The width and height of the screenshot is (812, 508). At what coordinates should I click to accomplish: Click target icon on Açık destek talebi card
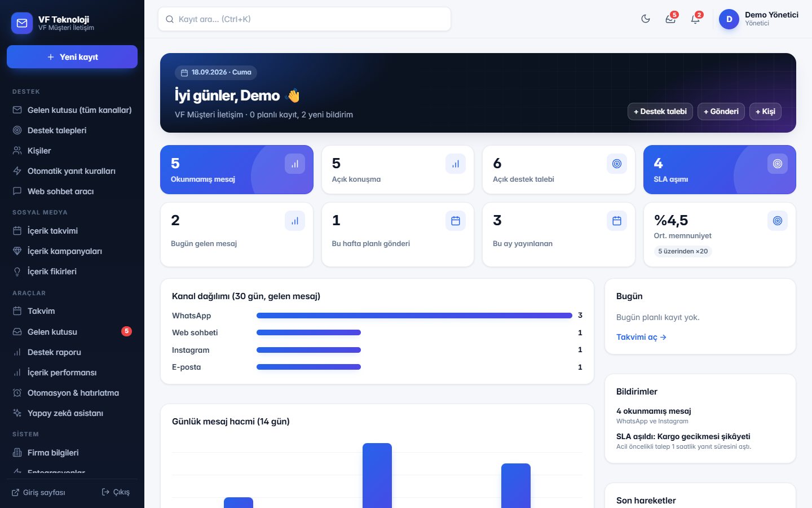(x=617, y=164)
